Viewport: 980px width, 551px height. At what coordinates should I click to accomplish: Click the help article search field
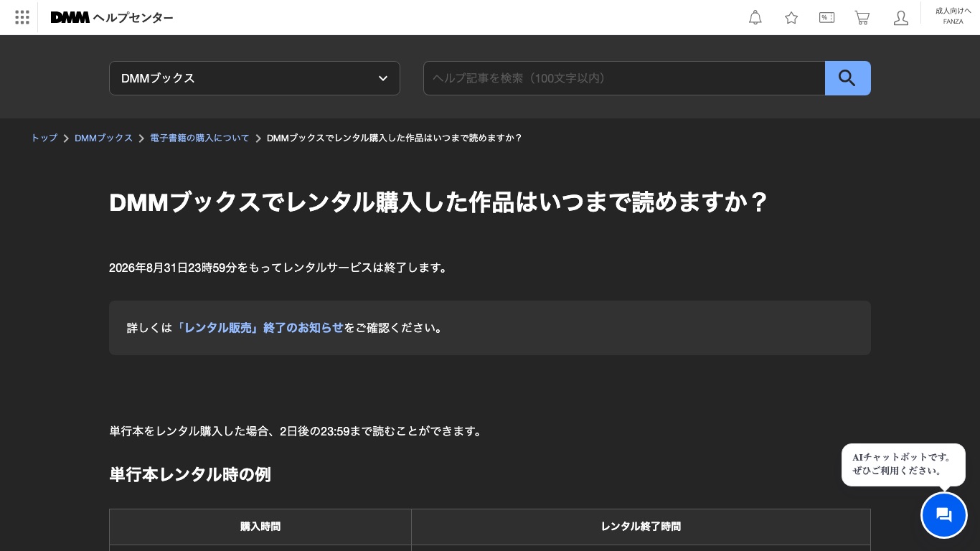(x=624, y=78)
